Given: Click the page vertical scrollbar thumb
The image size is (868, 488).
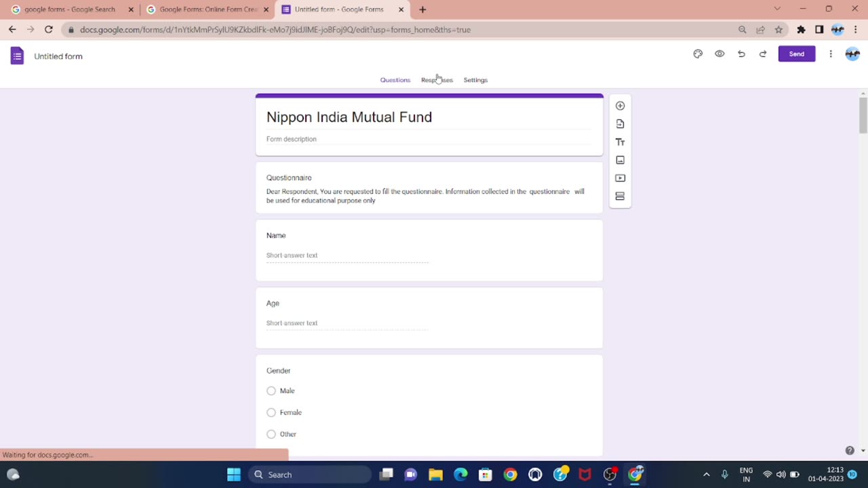Looking at the screenshot, I should point(863,115).
